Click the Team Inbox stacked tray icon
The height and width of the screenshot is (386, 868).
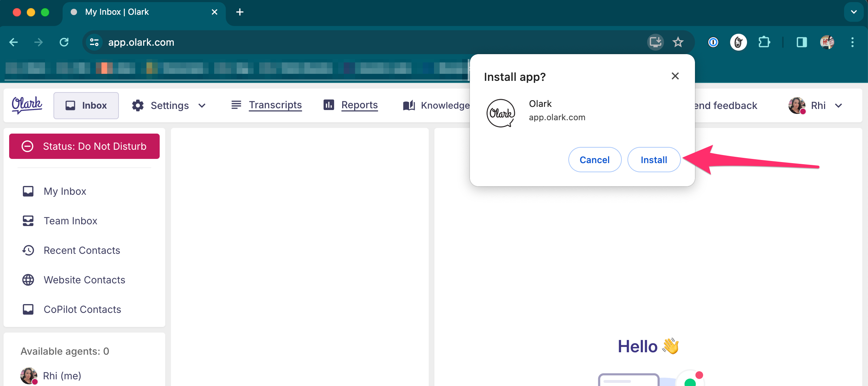point(28,220)
